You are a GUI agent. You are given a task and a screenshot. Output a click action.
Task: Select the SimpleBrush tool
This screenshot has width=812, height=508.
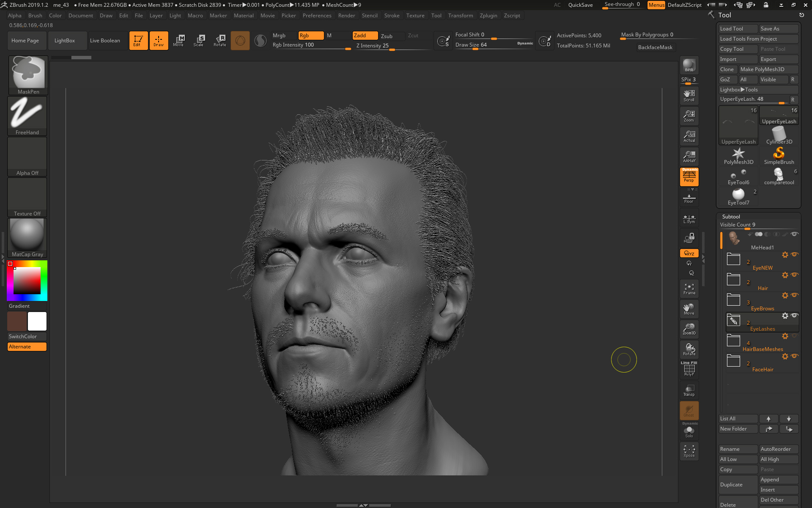point(779,156)
